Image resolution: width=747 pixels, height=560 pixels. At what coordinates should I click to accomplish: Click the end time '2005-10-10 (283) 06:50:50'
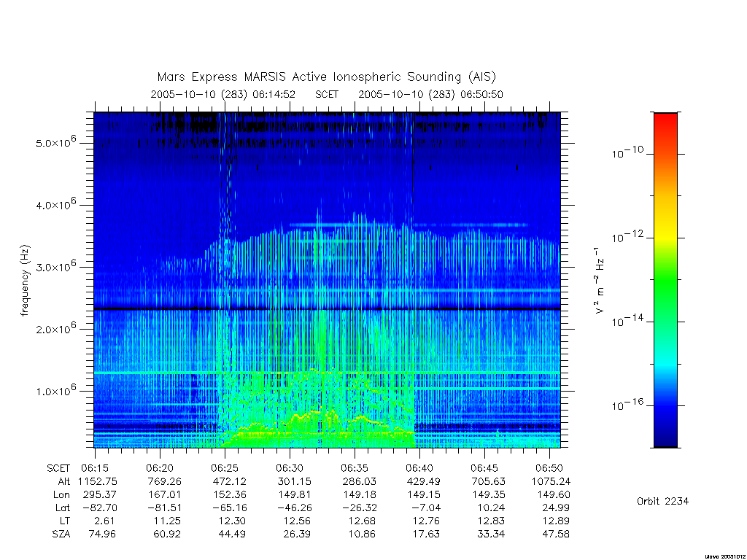430,94
